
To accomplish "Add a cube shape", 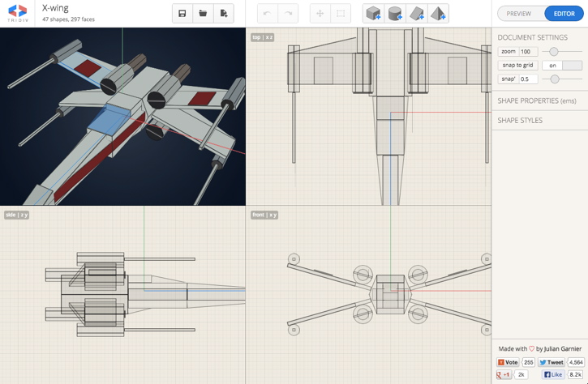I will point(373,14).
